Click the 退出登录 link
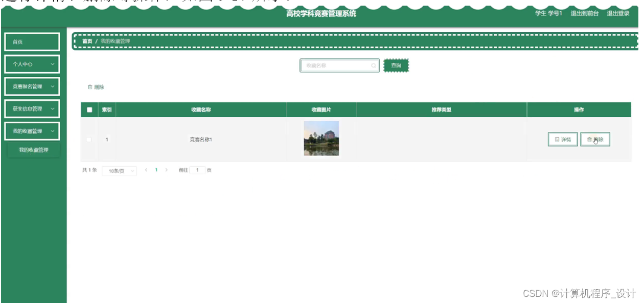Image resolution: width=644 pixels, height=303 pixels. 618,13
